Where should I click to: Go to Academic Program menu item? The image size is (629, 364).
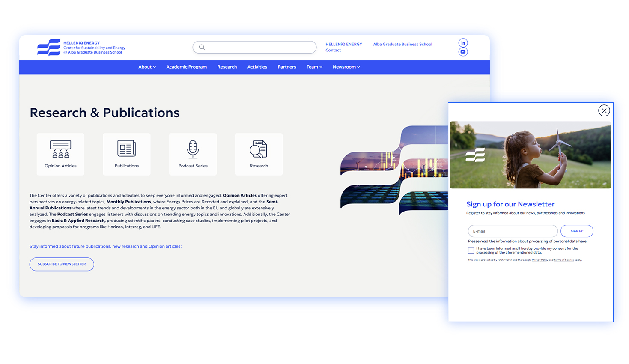[186, 67]
